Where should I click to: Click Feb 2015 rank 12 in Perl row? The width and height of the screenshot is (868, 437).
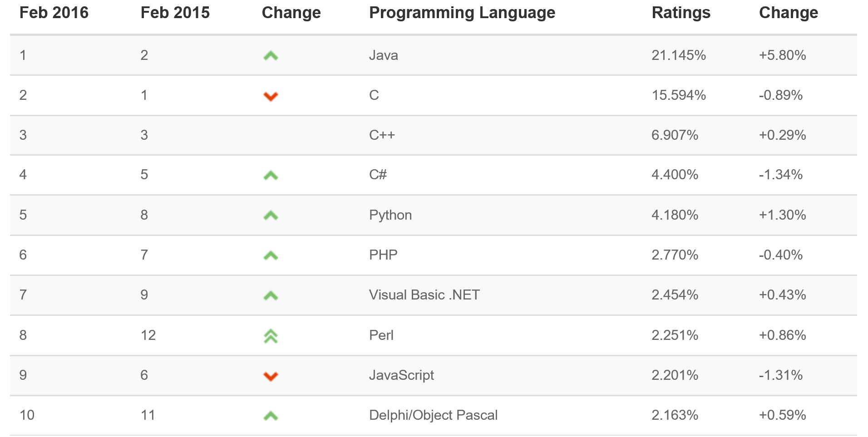[x=148, y=335]
